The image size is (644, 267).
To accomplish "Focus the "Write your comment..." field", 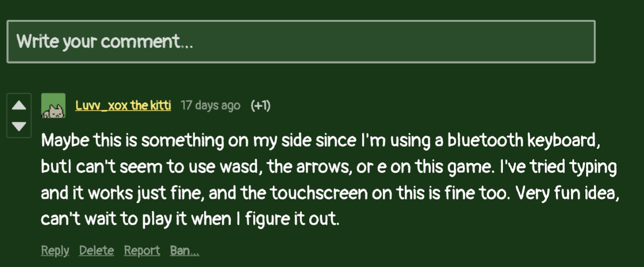I will click(x=301, y=42).
